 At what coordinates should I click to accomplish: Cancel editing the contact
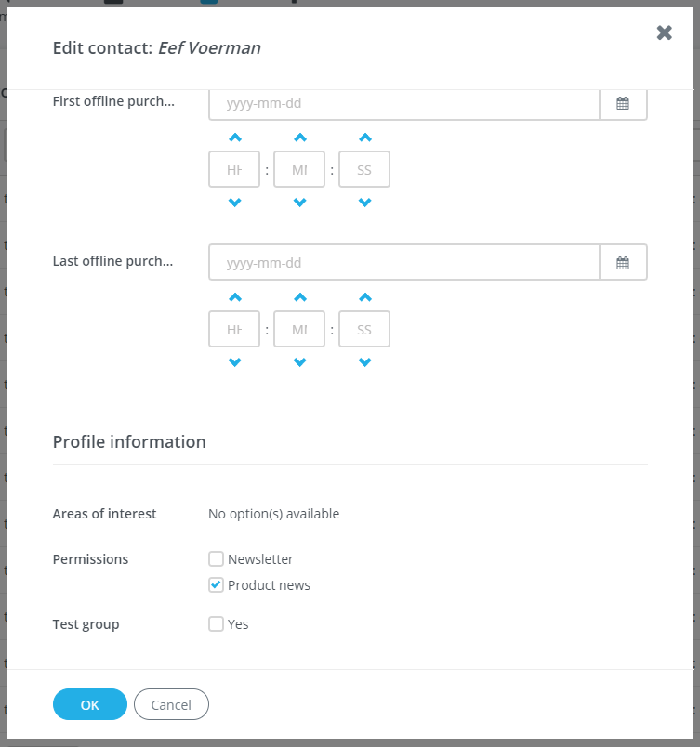click(171, 704)
